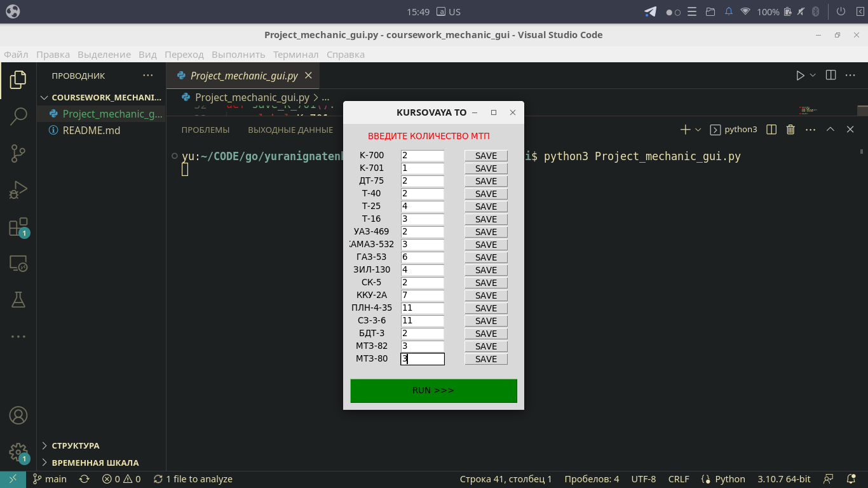868x488 pixels.
Task: Select Project_mechanic_gui.py in explorer tree
Action: (102, 114)
